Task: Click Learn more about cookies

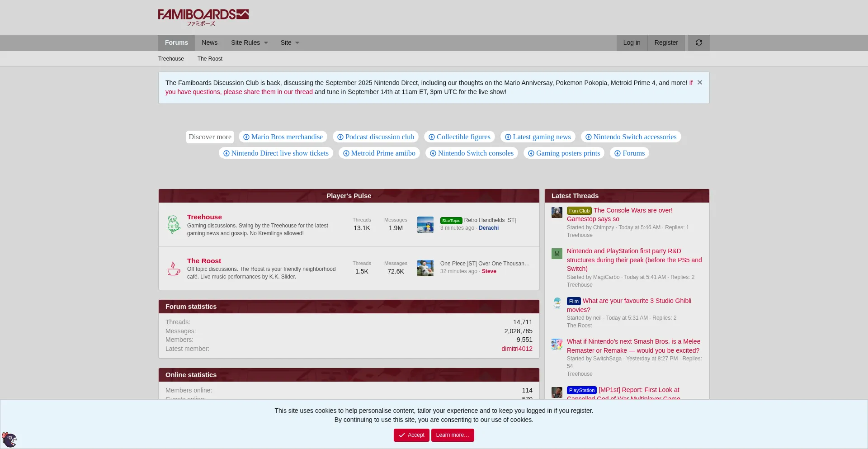Action: (x=452, y=435)
